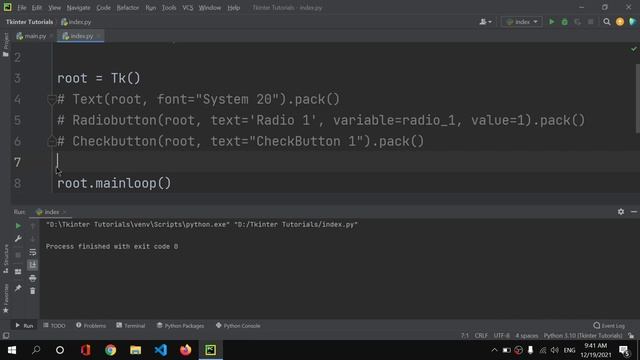Click the CRLF line separator status
Image resolution: width=640 pixels, height=360 pixels.
coord(481,336)
